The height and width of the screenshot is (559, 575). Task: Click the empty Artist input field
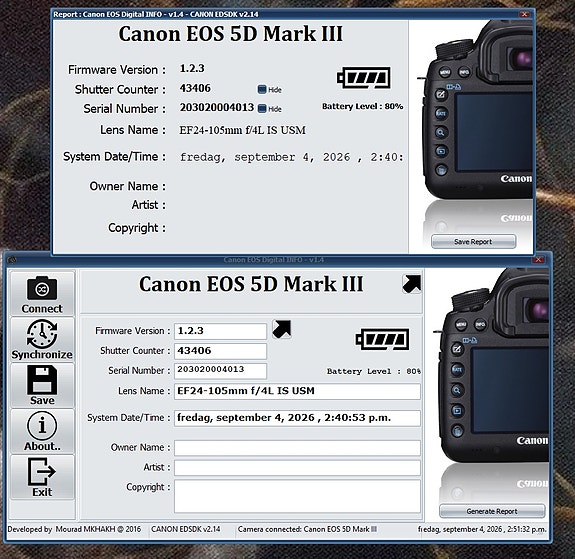(x=297, y=468)
